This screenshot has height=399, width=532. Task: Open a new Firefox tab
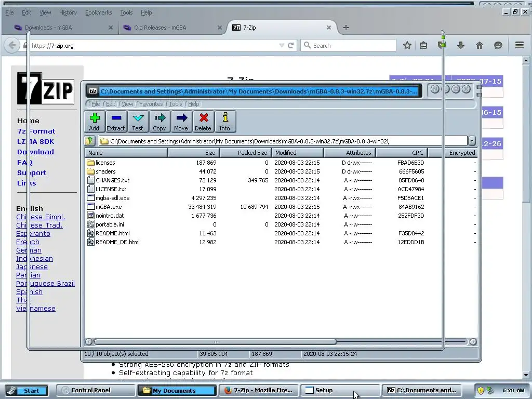coord(345,28)
